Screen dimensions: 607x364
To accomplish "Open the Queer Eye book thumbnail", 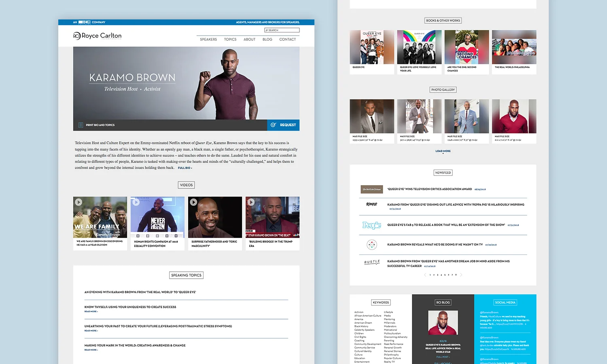I will pyautogui.click(x=372, y=47).
